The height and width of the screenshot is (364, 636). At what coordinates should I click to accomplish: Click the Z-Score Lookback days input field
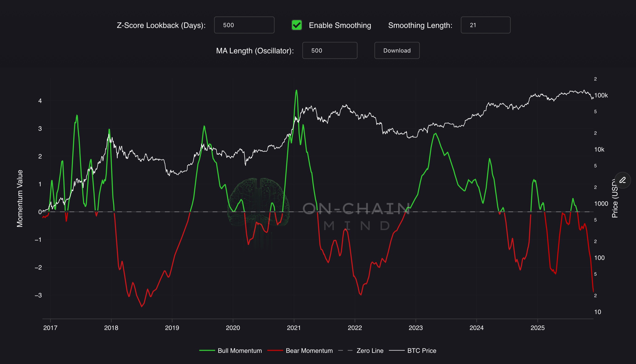(x=244, y=25)
